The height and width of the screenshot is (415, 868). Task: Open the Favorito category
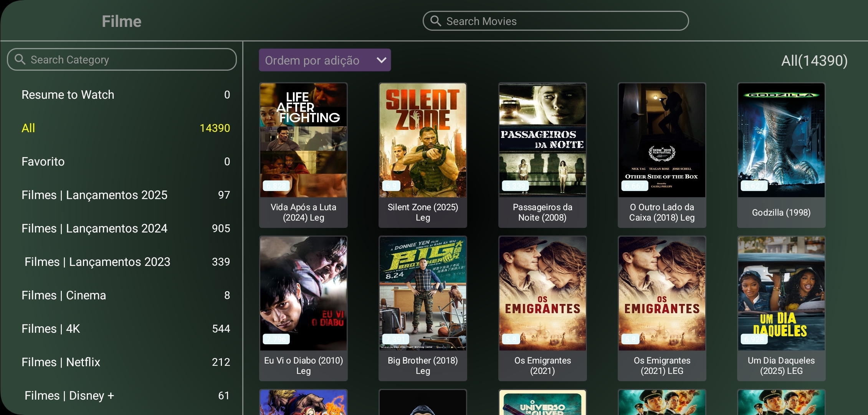(43, 162)
